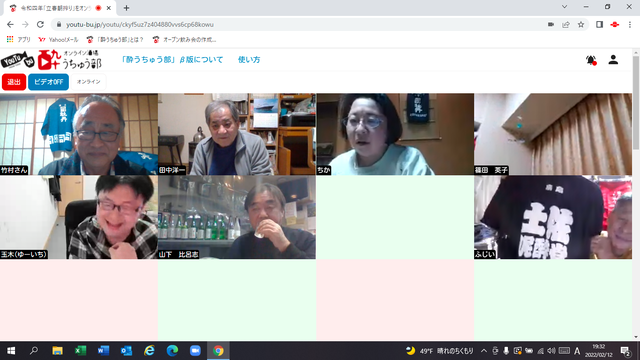The width and height of the screenshot is (640, 360).
Task: Open Word from the taskbar
Action: click(103, 351)
